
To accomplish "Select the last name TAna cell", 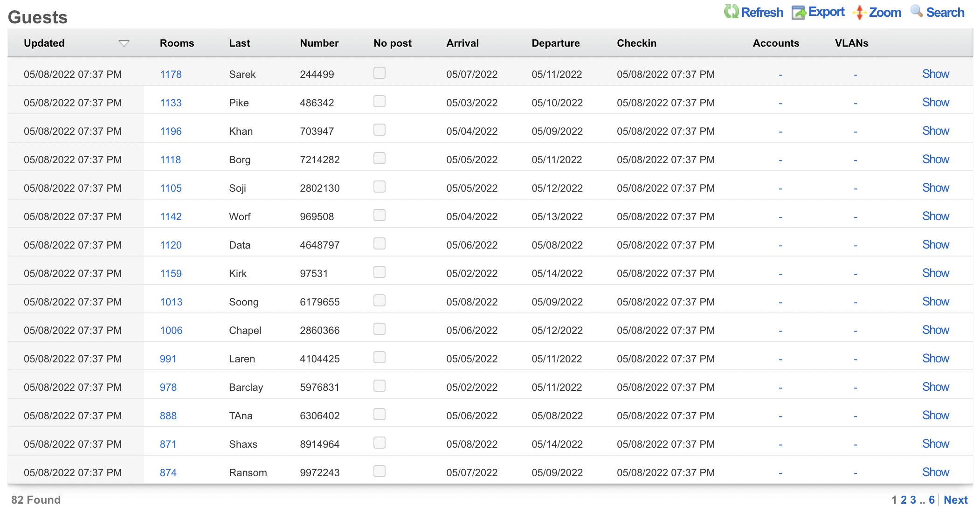I will click(241, 416).
